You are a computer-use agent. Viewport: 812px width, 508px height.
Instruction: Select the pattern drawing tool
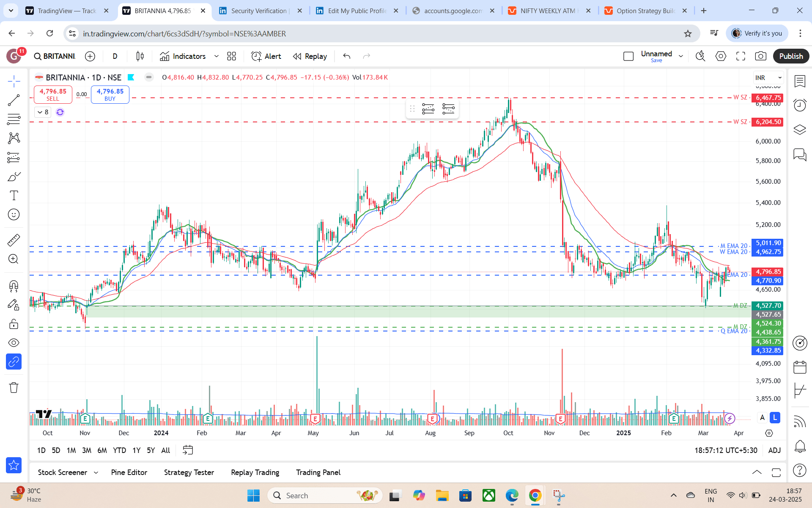(x=14, y=138)
